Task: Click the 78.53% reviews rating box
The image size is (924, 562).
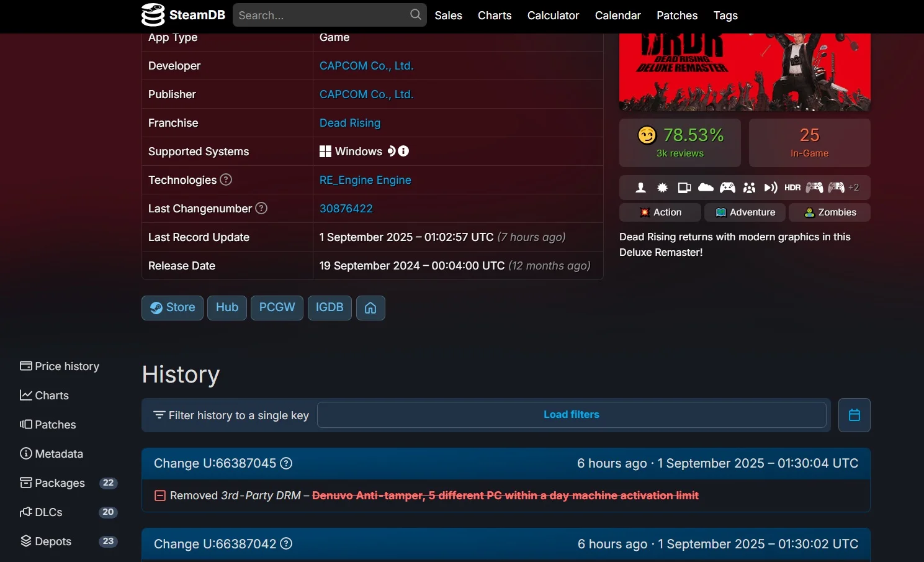Action: click(680, 143)
